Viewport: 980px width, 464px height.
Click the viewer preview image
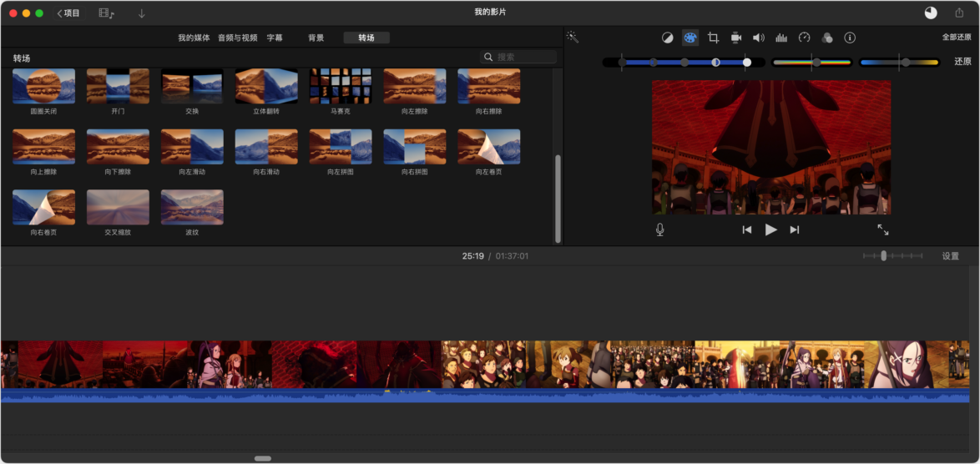pos(771,148)
